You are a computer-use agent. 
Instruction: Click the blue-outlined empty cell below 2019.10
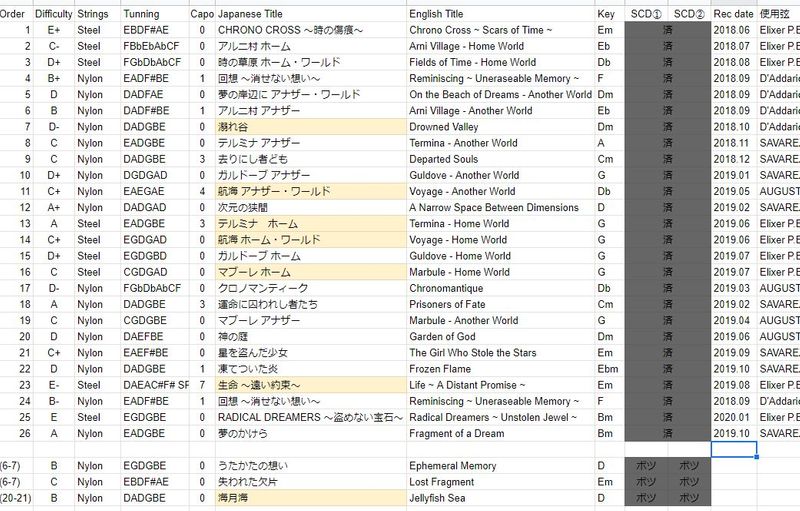[734, 450]
